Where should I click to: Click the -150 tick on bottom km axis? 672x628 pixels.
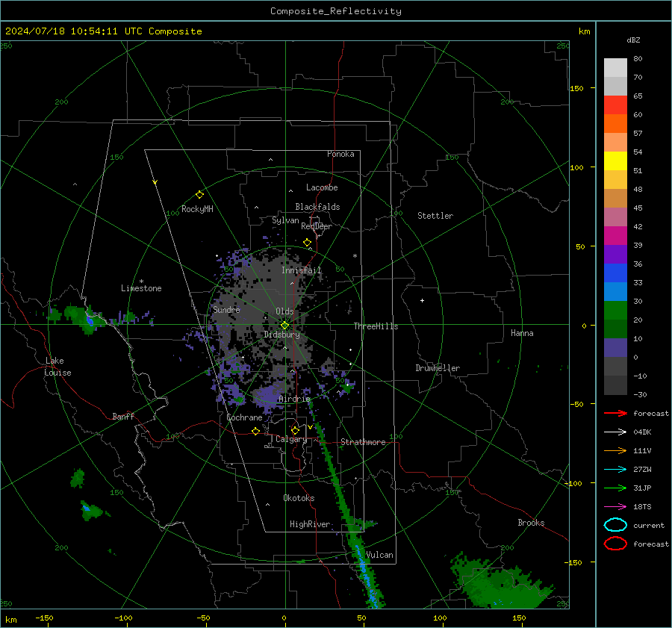click(44, 618)
